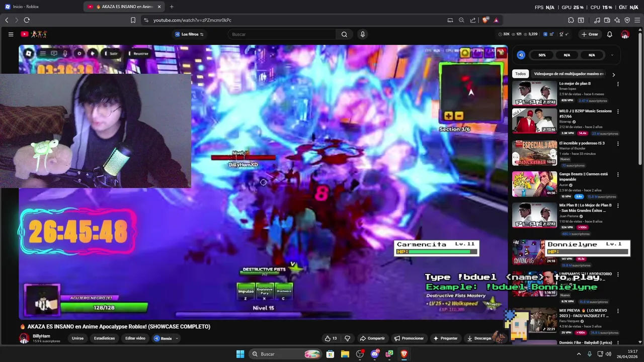This screenshot has width=644, height=362.
Task: Open YouTube notifications bell
Action: point(609,34)
